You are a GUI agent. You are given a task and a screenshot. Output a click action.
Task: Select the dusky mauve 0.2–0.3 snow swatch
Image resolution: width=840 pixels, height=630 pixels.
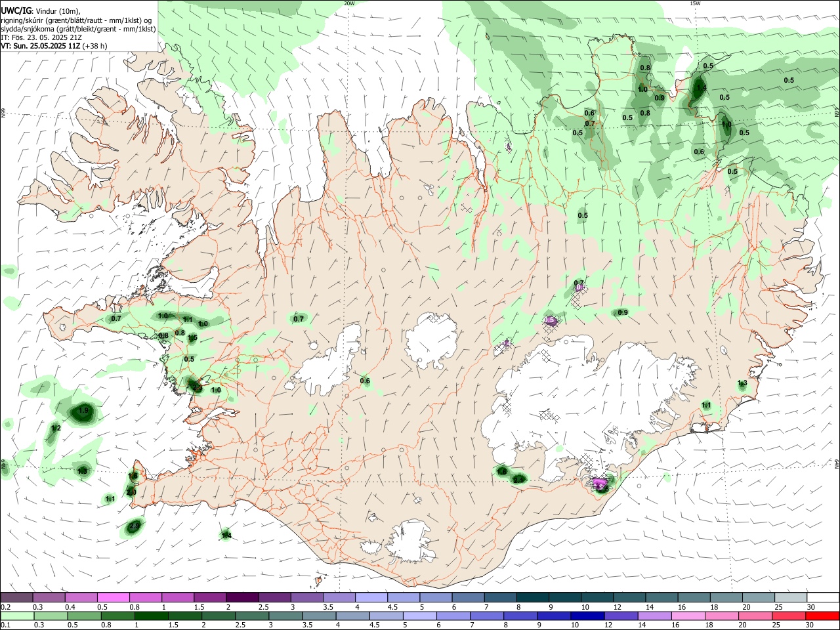point(16,598)
